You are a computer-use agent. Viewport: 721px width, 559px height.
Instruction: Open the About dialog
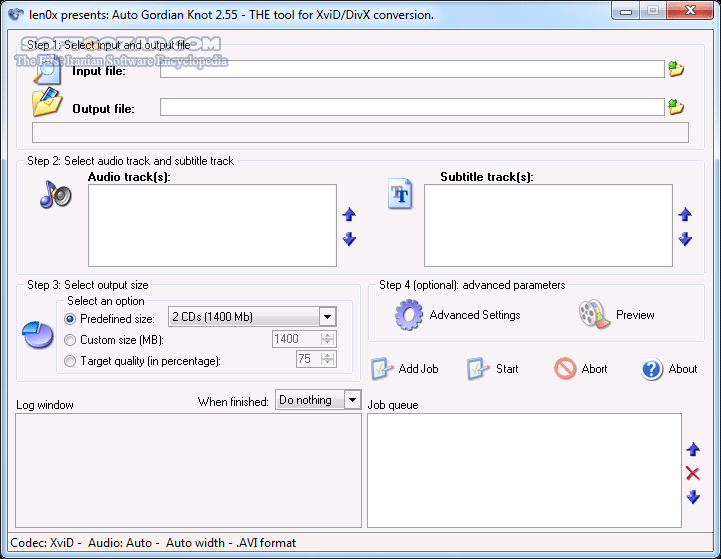tap(670, 369)
